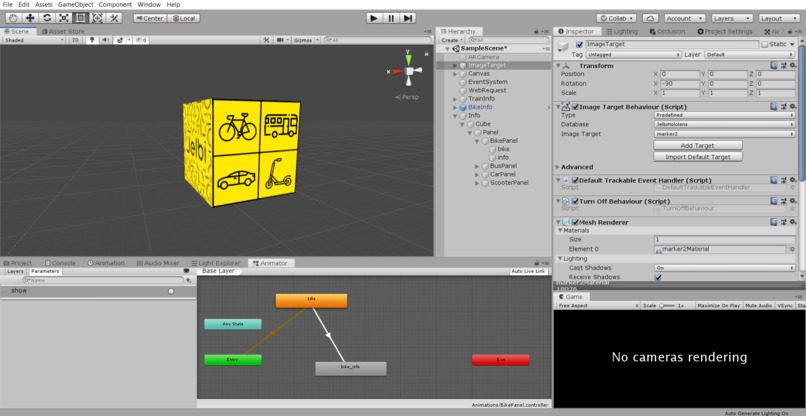Screen dimensions: 806x416
Task: Toggle Center pivot mode button
Action: coord(149,18)
